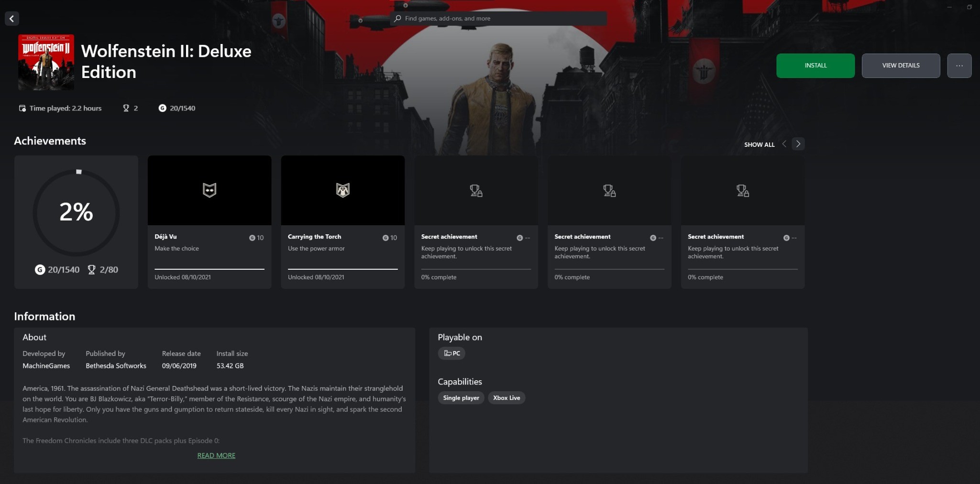Click the Déjà Vu achievement title
Viewport: 980px width, 484px height.
coord(165,237)
